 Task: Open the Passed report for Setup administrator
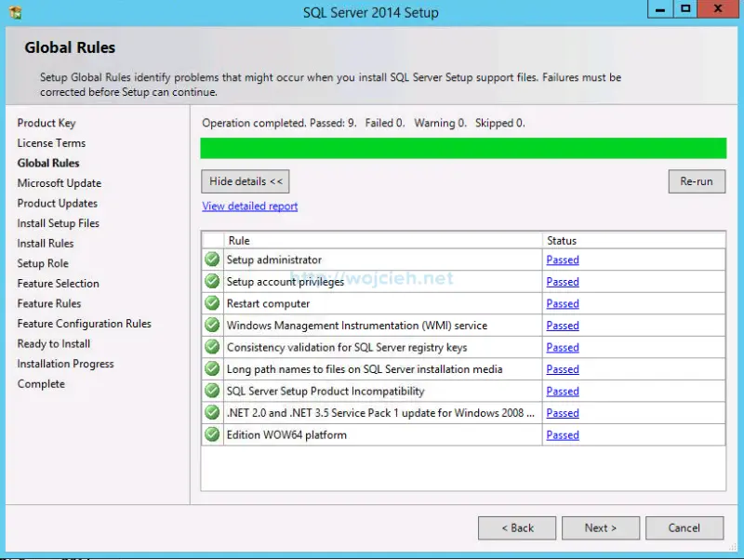click(x=562, y=260)
